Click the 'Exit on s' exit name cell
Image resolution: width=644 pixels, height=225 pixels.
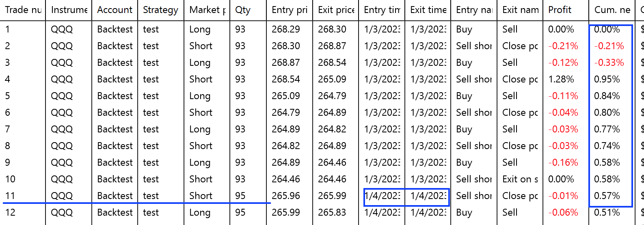click(x=520, y=179)
